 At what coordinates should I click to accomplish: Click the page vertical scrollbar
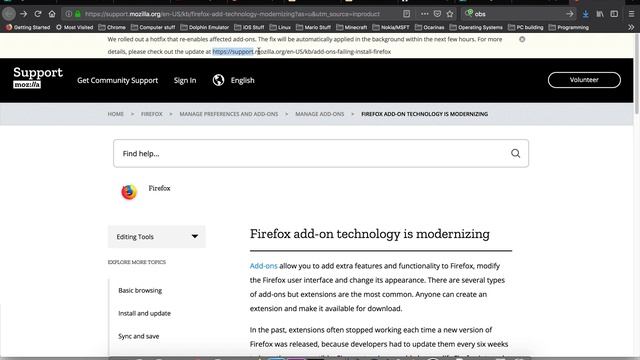point(637,73)
